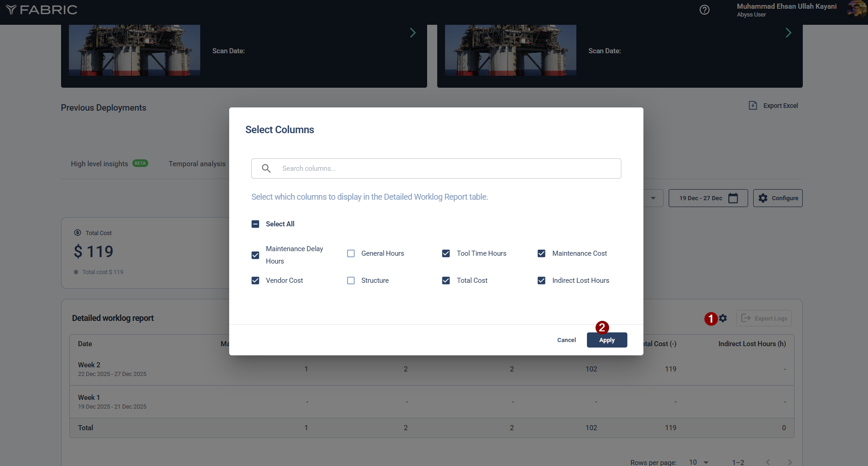The width and height of the screenshot is (868, 466).
Task: Cancel the Select Columns dialog
Action: 566,340
